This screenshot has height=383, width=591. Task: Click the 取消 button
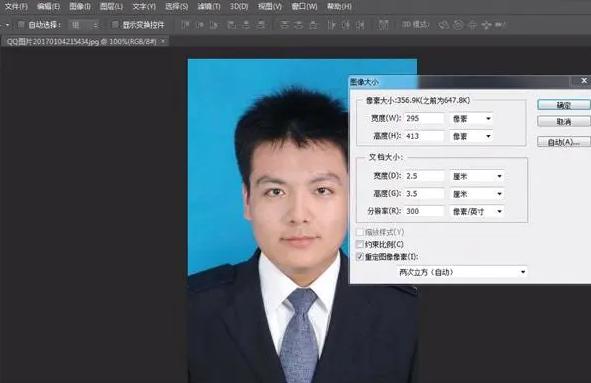pyautogui.click(x=564, y=121)
